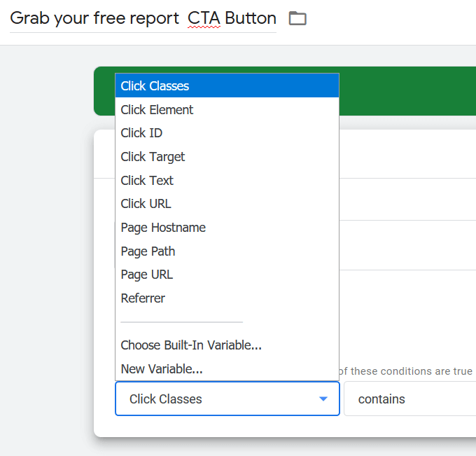Image resolution: width=476 pixels, height=456 pixels.
Task: Click the Click Classes combo box field
Action: 210,399
